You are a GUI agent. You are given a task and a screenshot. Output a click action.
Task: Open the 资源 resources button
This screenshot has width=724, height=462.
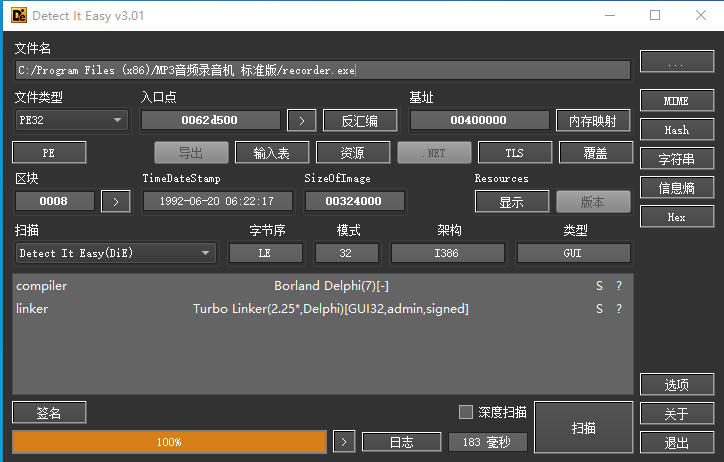(x=353, y=153)
